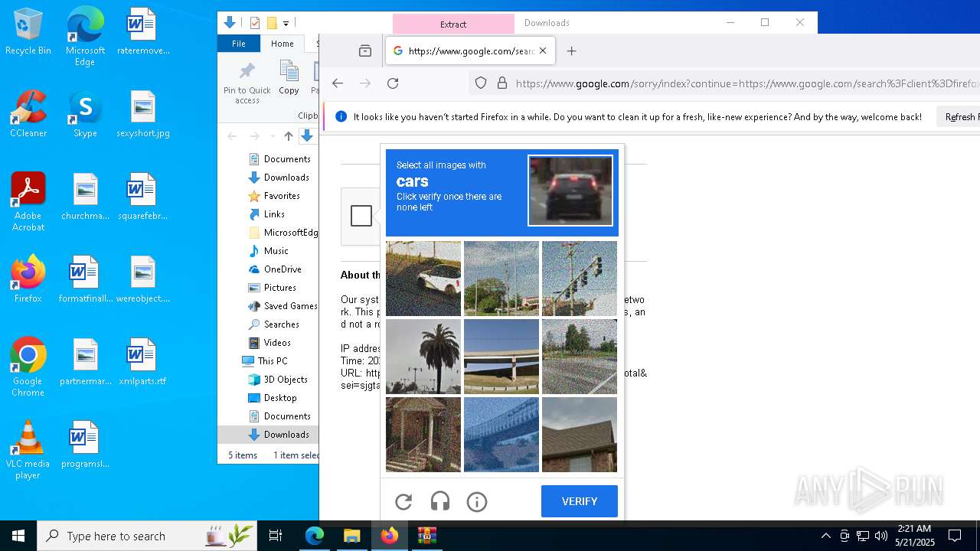Select Microsoft Edge desktop shortcut
Image resolution: width=980 pixels, height=551 pixels.
[85, 37]
